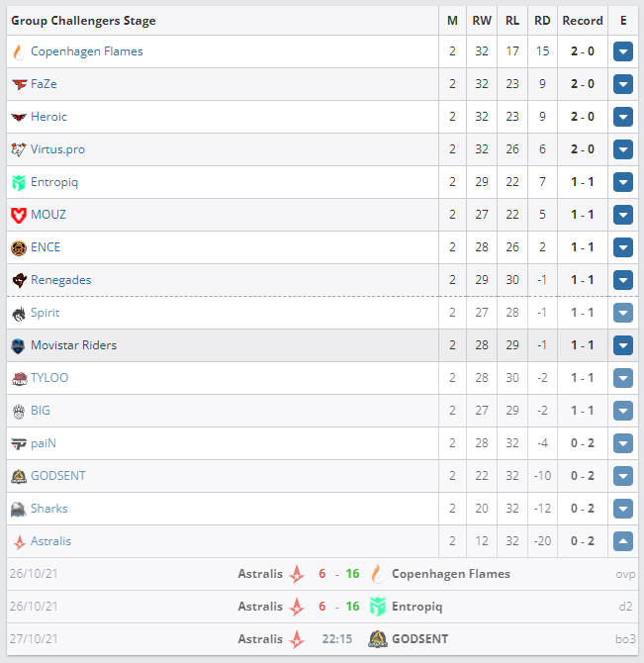Click the RD column header
Viewport: 644px width, 663px height.
[x=542, y=21]
